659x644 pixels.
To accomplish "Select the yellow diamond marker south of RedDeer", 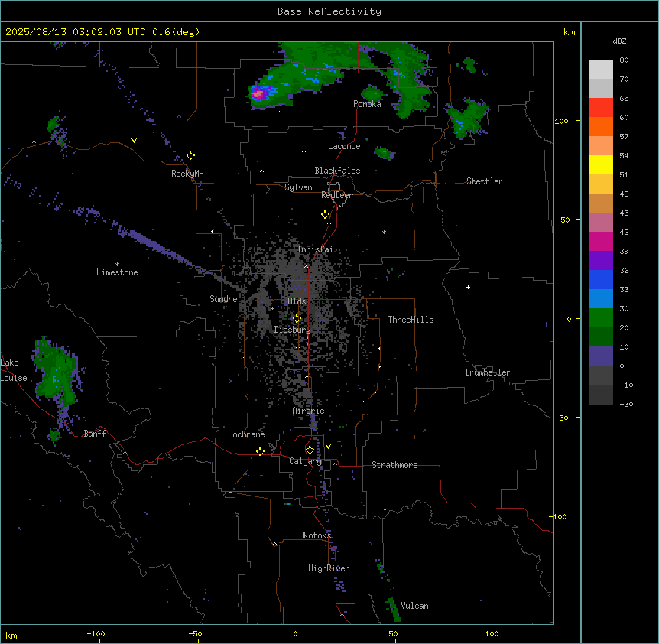I will [x=326, y=215].
